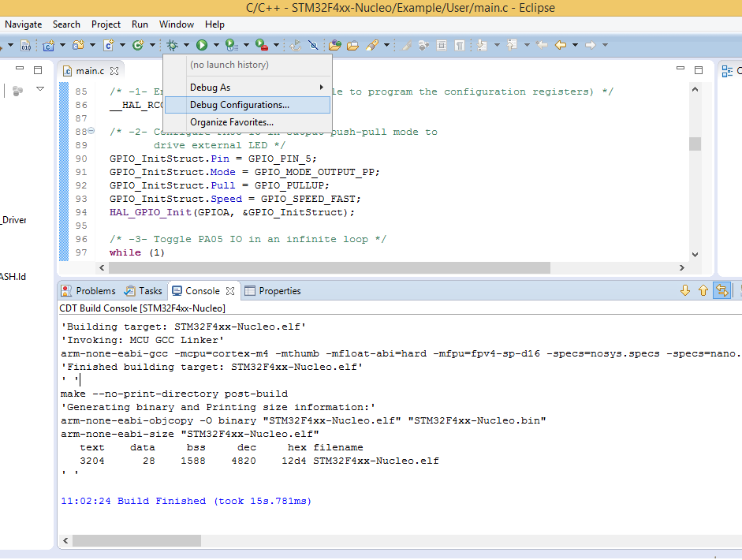This screenshot has width=742, height=560.
Task: Toggle the console Show Error Context button
Action: tap(721, 291)
